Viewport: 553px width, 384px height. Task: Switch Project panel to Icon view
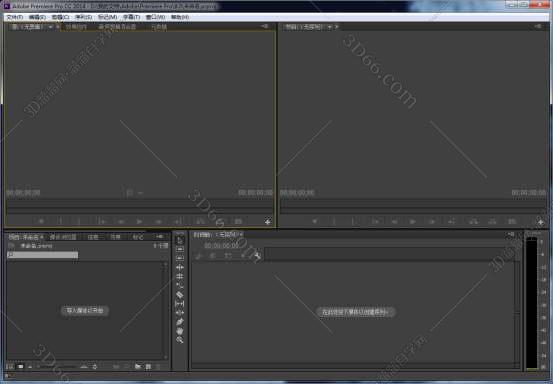click(20, 367)
